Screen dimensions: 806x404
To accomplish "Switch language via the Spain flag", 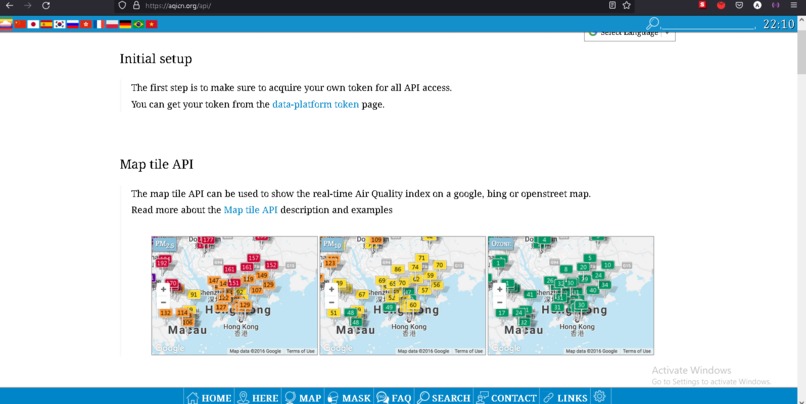I will (46, 24).
